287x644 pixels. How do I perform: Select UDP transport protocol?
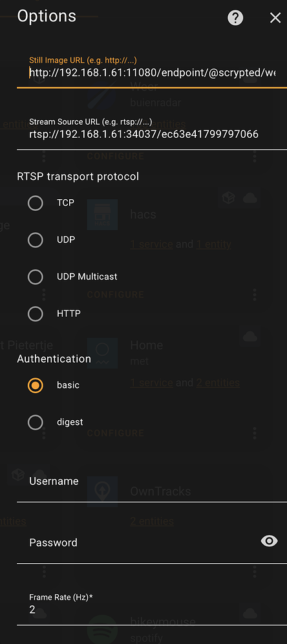36,240
